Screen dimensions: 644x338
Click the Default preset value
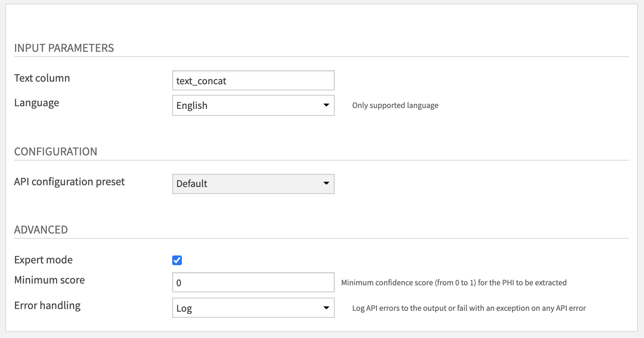point(192,184)
